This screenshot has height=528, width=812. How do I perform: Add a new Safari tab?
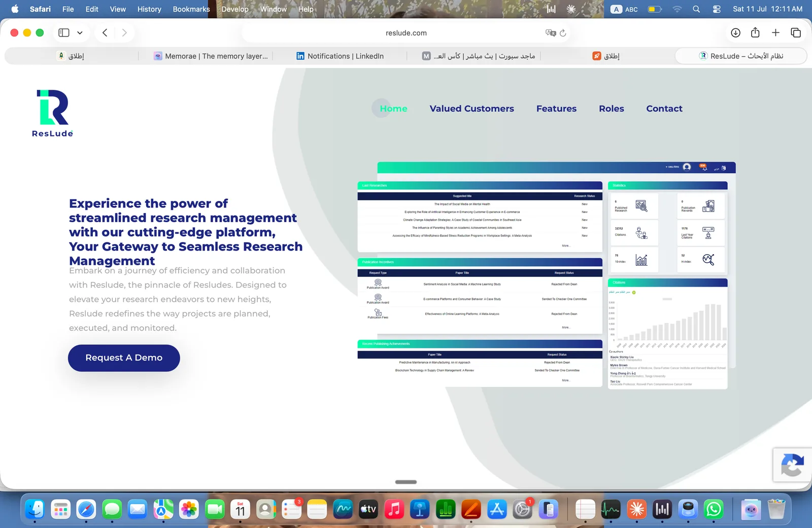(775, 33)
